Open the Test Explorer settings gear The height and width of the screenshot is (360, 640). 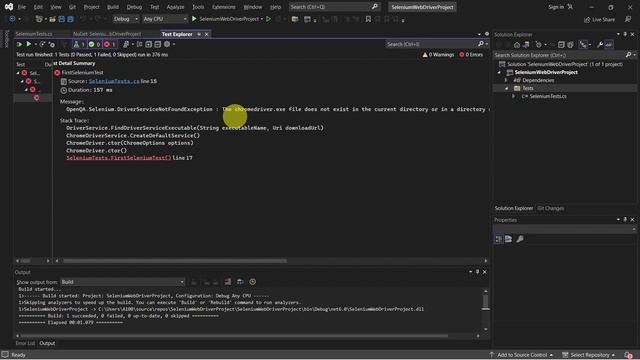(167, 44)
